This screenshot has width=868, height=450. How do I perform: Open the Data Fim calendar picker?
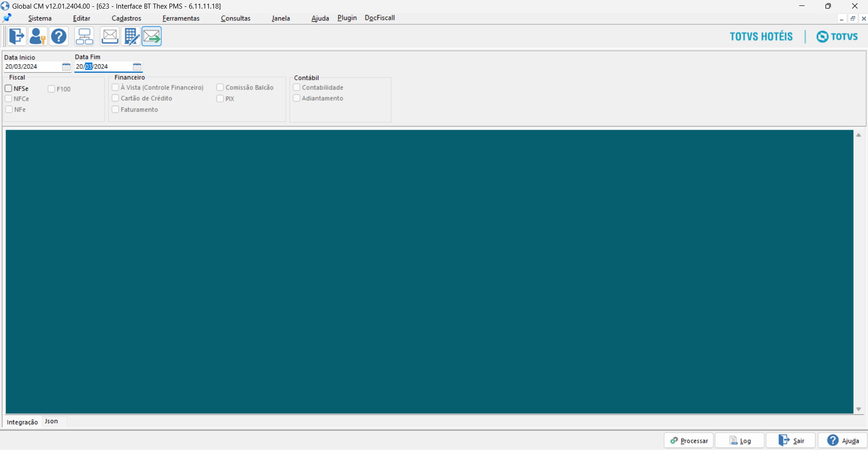pos(137,67)
